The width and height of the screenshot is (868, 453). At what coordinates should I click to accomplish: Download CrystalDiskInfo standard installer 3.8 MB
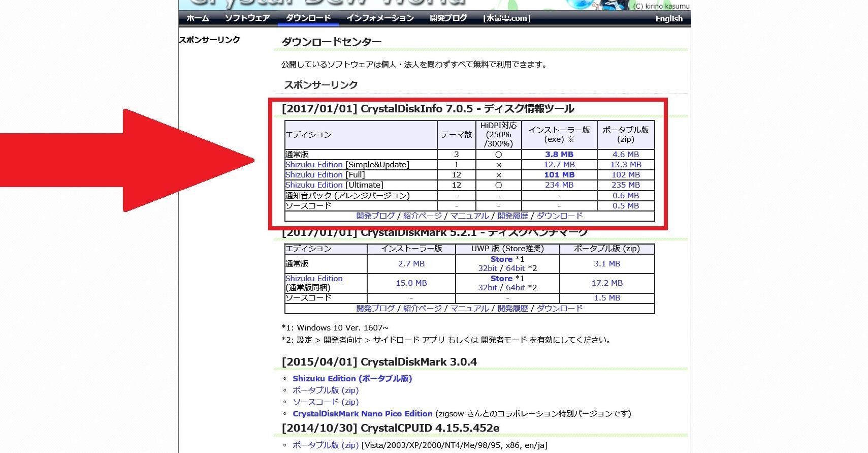point(559,155)
